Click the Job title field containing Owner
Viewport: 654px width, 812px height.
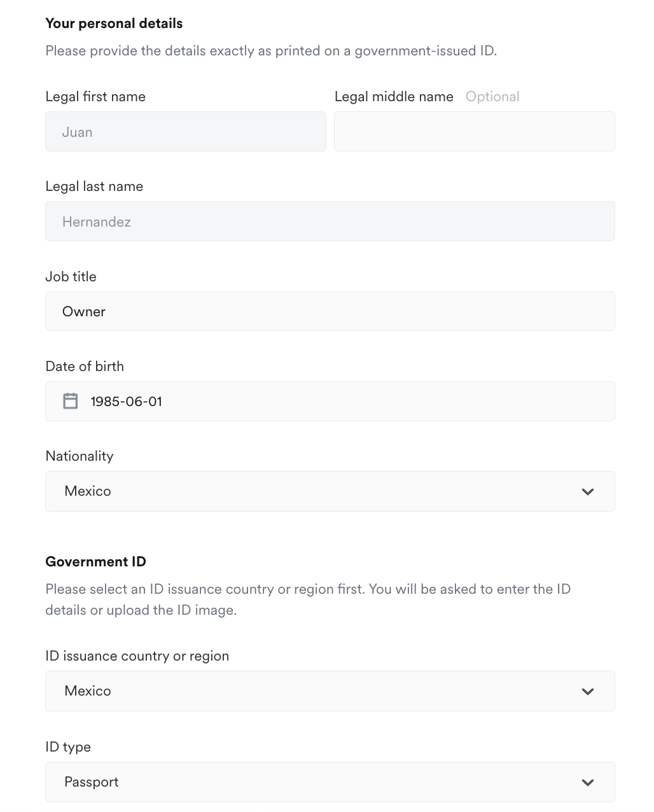(330, 311)
